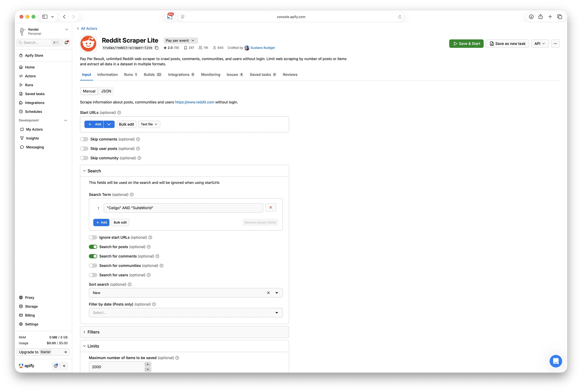Open the reddit.com link
The height and width of the screenshot is (392, 582).
pyautogui.click(x=194, y=102)
